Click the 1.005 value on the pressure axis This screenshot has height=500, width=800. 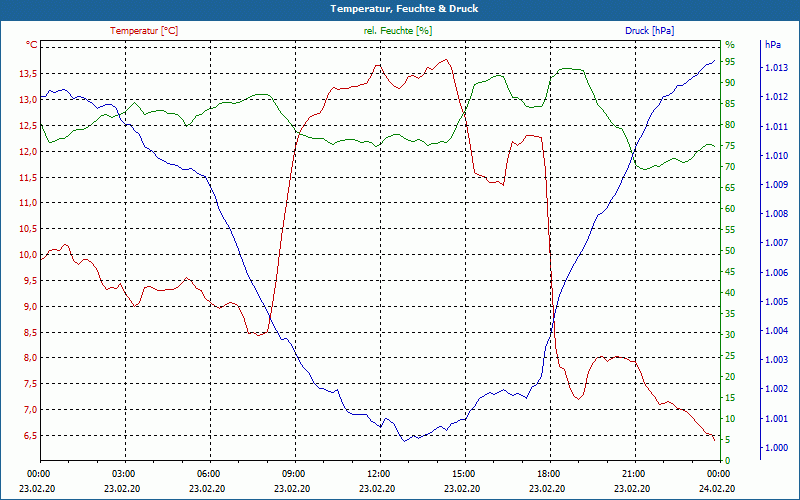point(776,302)
